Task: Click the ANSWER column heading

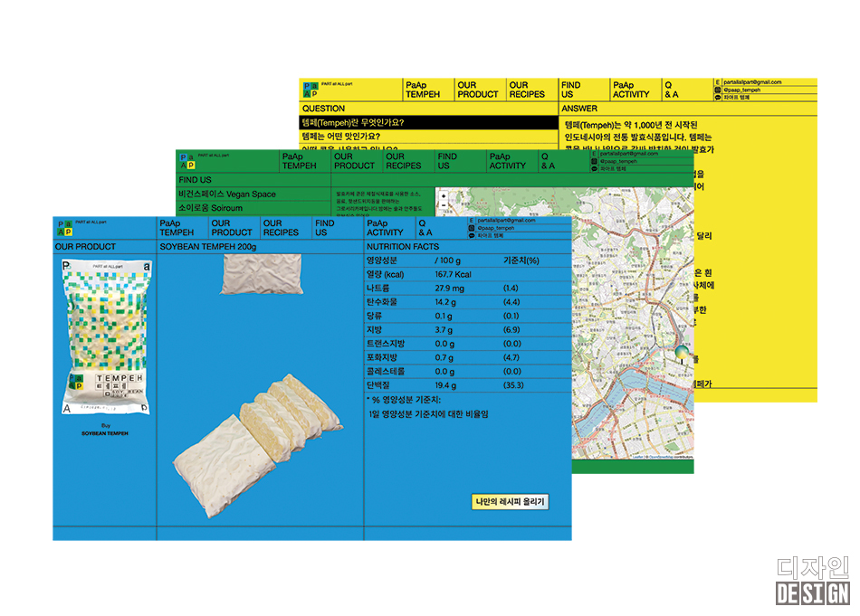Action: point(579,109)
